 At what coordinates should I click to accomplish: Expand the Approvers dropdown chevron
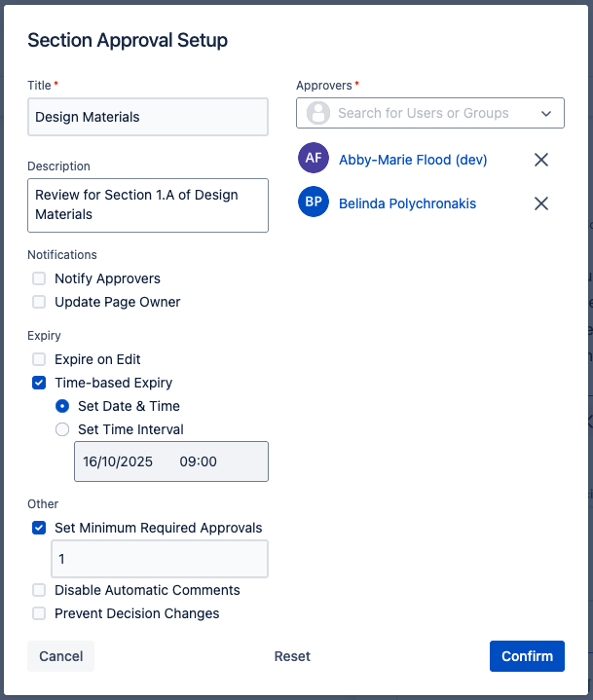[x=546, y=113]
